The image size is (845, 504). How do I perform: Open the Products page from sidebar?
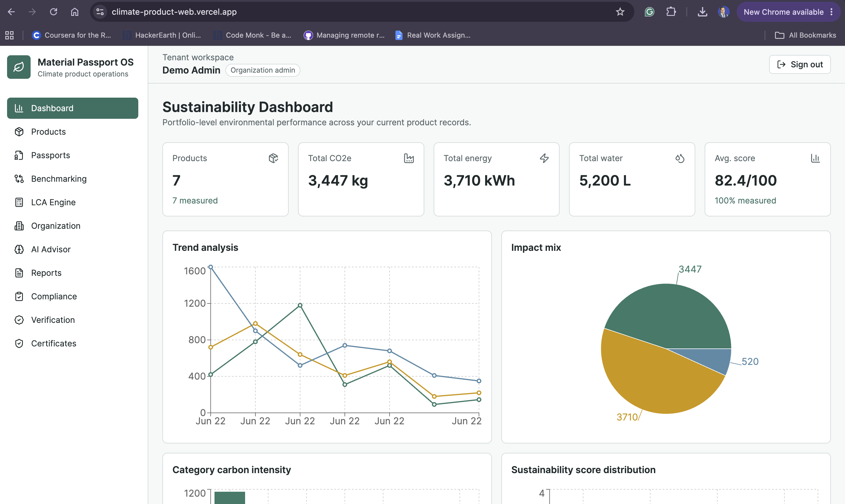pyautogui.click(x=72, y=132)
